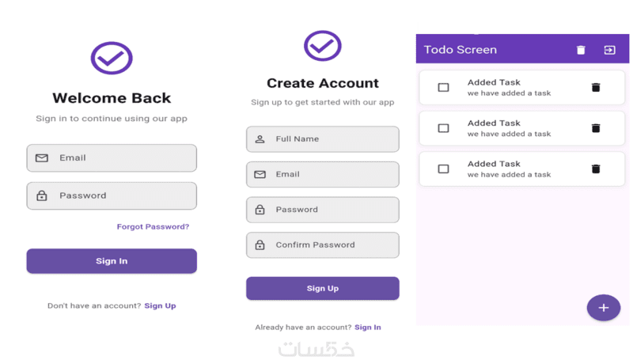This screenshot has width=633, height=364.
Task: Tick the second Added Task checkbox
Action: pyautogui.click(x=443, y=128)
